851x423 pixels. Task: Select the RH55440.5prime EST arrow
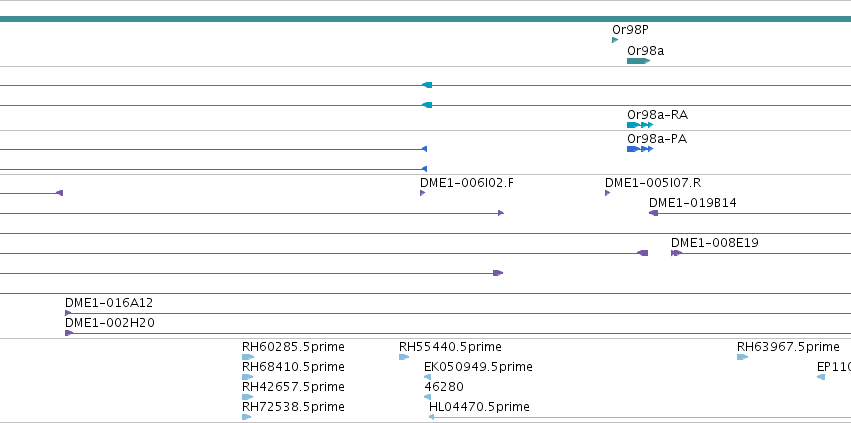(x=404, y=357)
